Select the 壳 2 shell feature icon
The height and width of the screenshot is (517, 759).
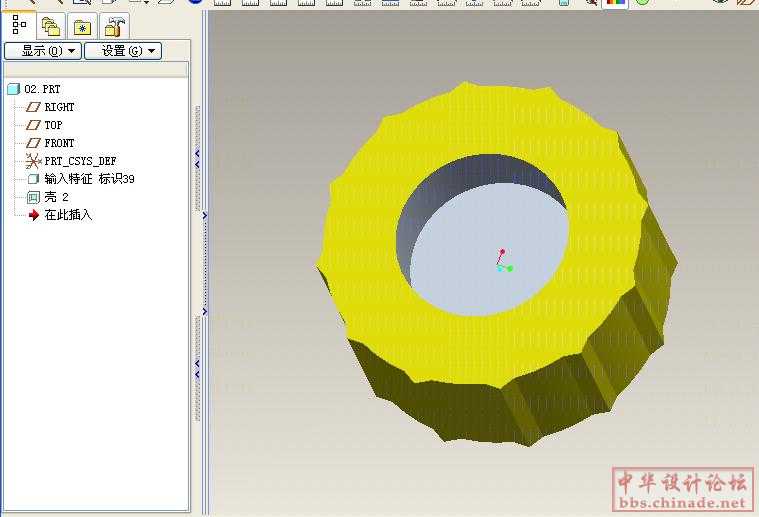tap(33, 197)
